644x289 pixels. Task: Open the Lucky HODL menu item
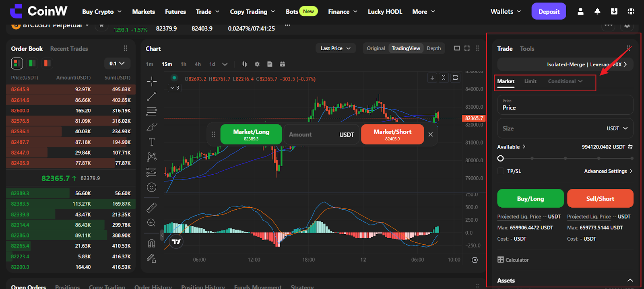point(385,12)
